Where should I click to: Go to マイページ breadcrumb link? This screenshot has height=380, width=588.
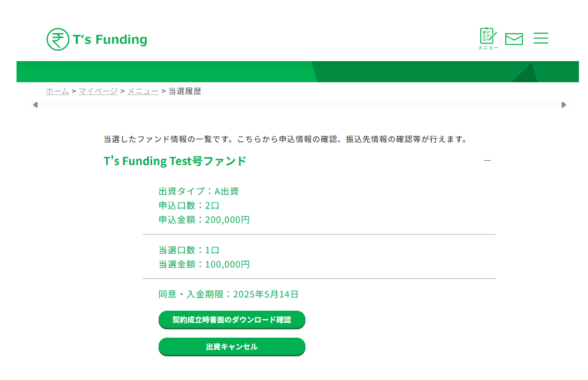[x=98, y=91]
